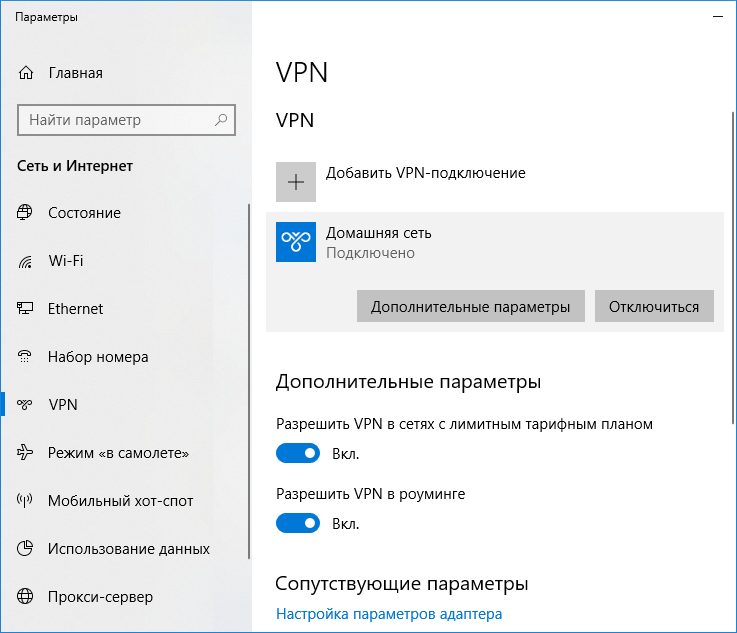Viewport: 737px width, 633px height.
Task: Click the airplane mode icon
Action: coord(26,453)
